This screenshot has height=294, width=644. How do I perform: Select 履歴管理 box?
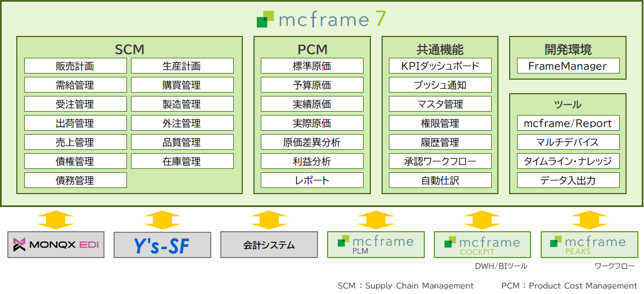point(440,142)
